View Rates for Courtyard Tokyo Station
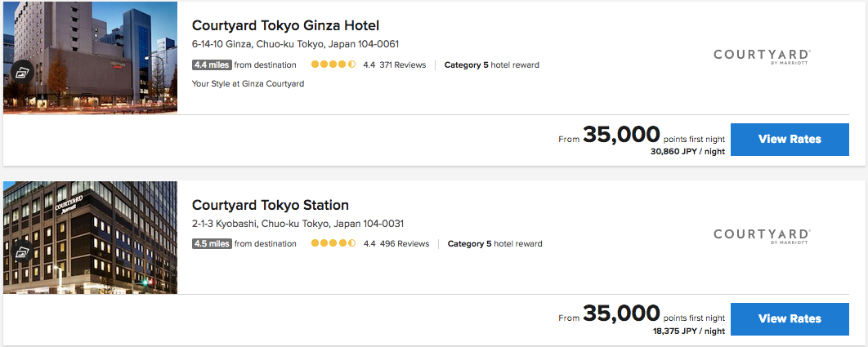The image size is (868, 347). pyautogui.click(x=790, y=318)
